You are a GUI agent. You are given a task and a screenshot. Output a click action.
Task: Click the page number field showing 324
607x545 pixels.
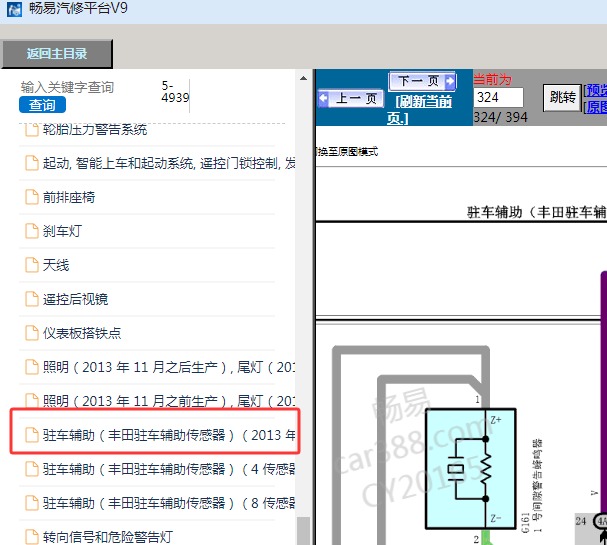499,97
